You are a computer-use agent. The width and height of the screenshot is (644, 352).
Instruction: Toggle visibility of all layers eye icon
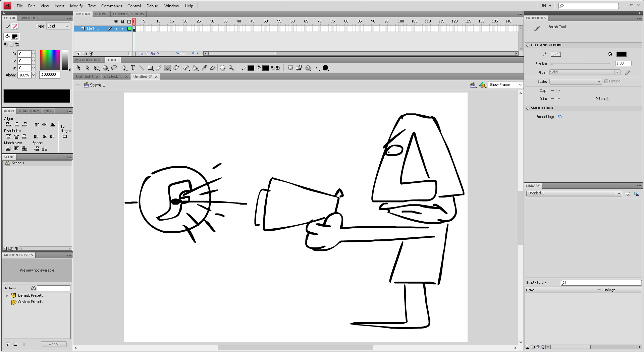click(x=116, y=21)
